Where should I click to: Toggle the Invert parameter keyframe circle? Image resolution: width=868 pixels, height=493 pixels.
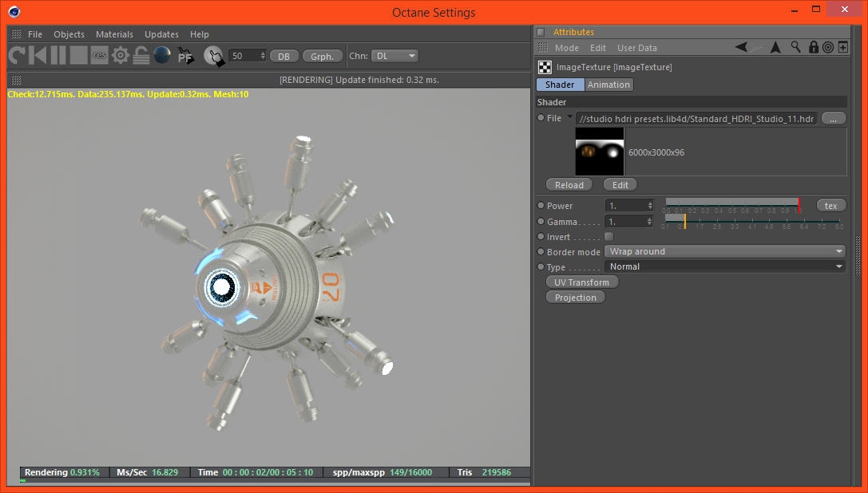coord(541,236)
